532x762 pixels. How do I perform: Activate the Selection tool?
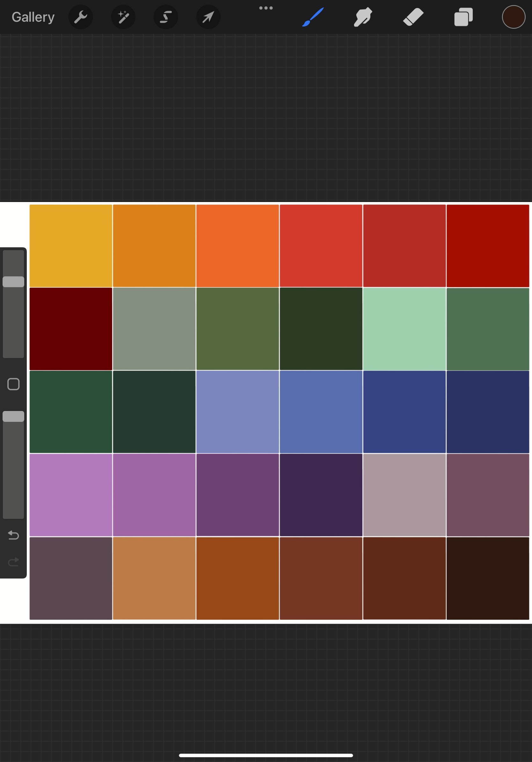click(x=166, y=17)
